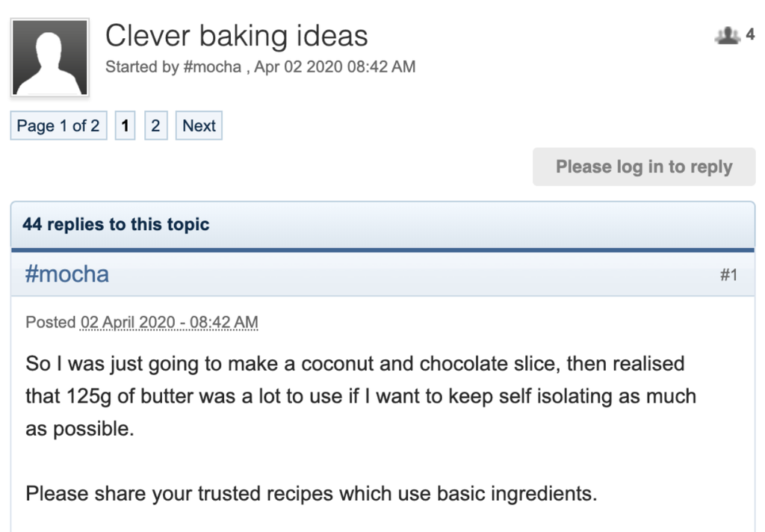Viewport: 765px width, 532px height.
Task: Click the posted date "02 April 2020 - 08:42 AM"
Action: coord(169,323)
